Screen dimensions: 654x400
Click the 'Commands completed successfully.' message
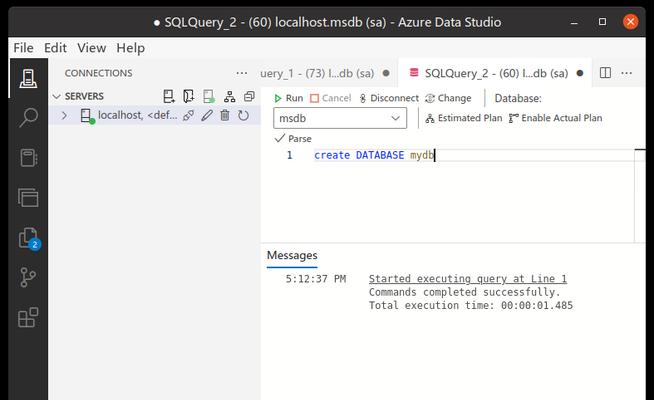point(464,292)
